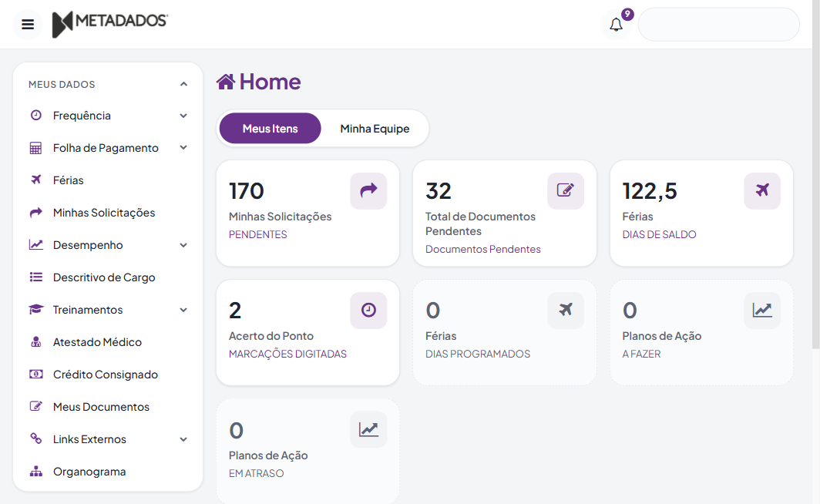The width and height of the screenshot is (820, 504).
Task: Click airplane icon on Férias dias programados card
Action: (x=566, y=310)
